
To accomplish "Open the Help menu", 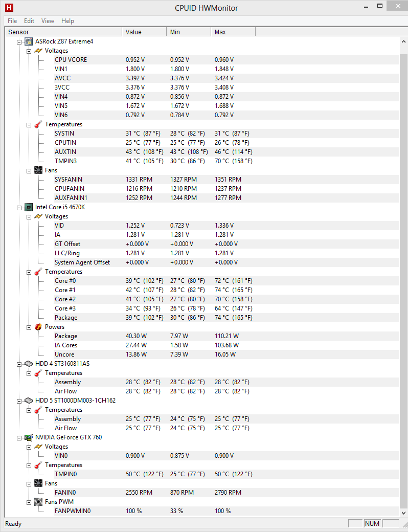I will 67,21.
